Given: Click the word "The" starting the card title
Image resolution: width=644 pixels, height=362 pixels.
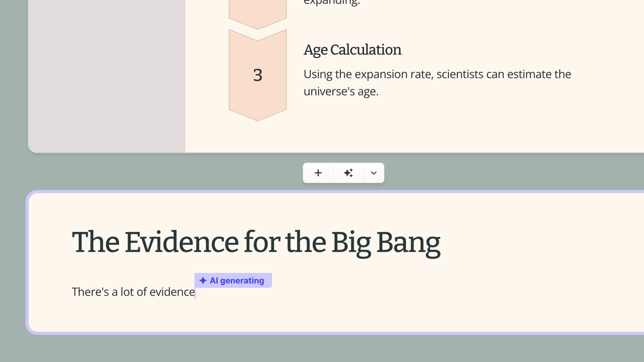Looking at the screenshot, I should (x=95, y=242).
